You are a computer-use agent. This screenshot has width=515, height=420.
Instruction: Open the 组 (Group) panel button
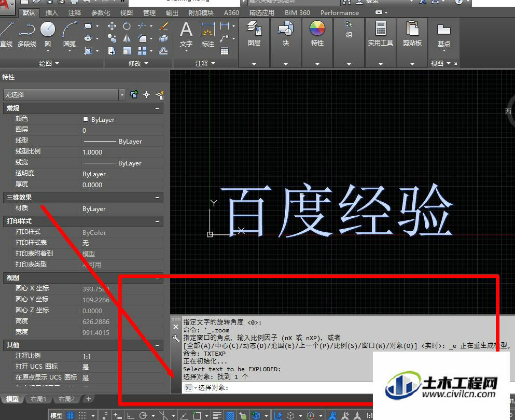click(x=349, y=30)
